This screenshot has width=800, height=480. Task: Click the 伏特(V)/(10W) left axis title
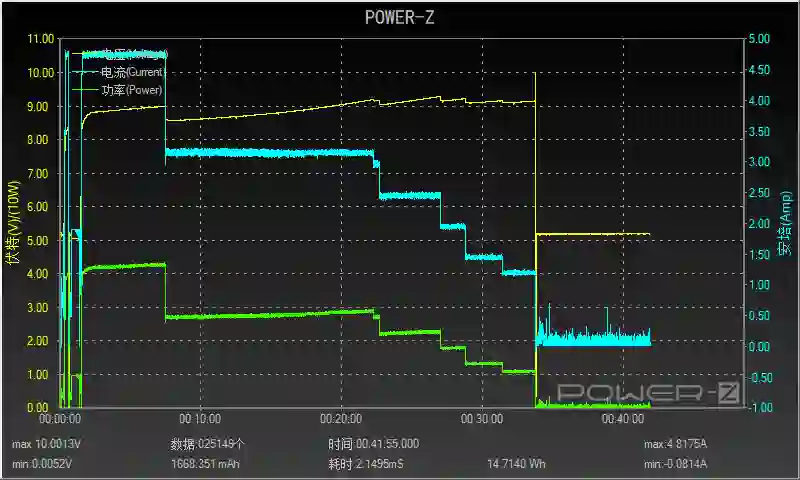point(14,222)
